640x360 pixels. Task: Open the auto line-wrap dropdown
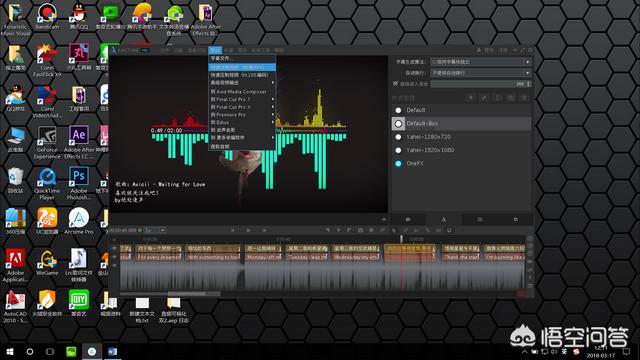[480, 73]
